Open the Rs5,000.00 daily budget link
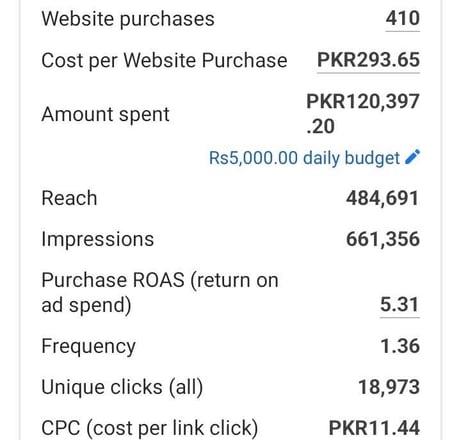Viewport: 461px width, 440px height. [304, 158]
